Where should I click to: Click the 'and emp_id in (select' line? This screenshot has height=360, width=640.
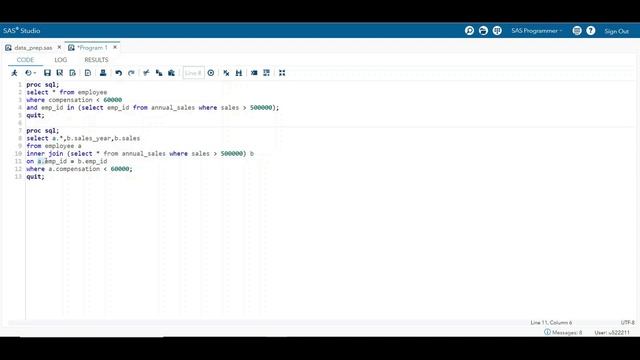click(x=153, y=108)
